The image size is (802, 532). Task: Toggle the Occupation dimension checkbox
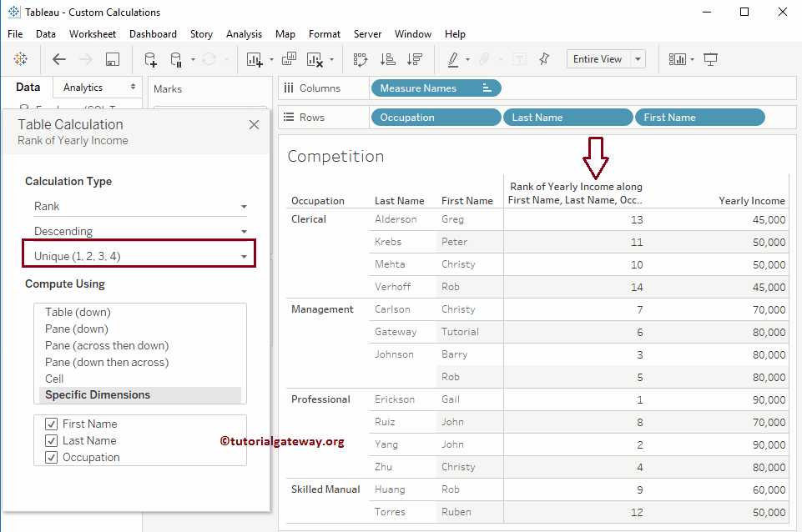(x=51, y=457)
